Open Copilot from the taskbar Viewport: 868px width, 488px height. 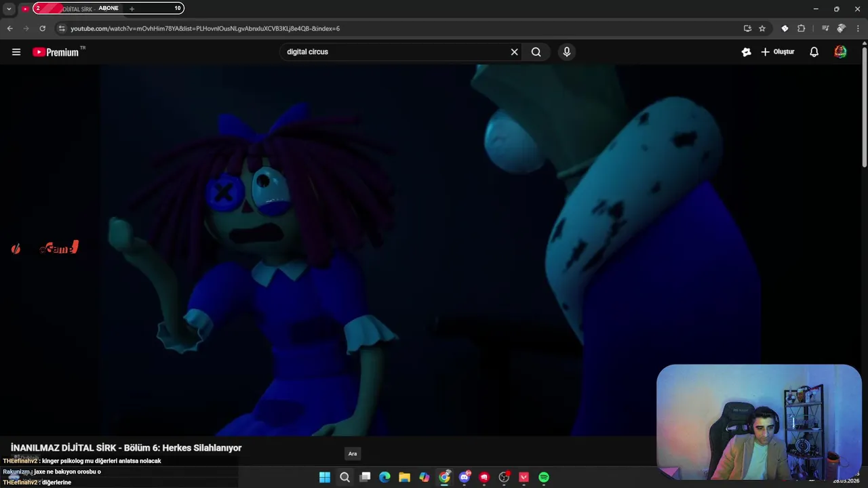[x=425, y=477]
